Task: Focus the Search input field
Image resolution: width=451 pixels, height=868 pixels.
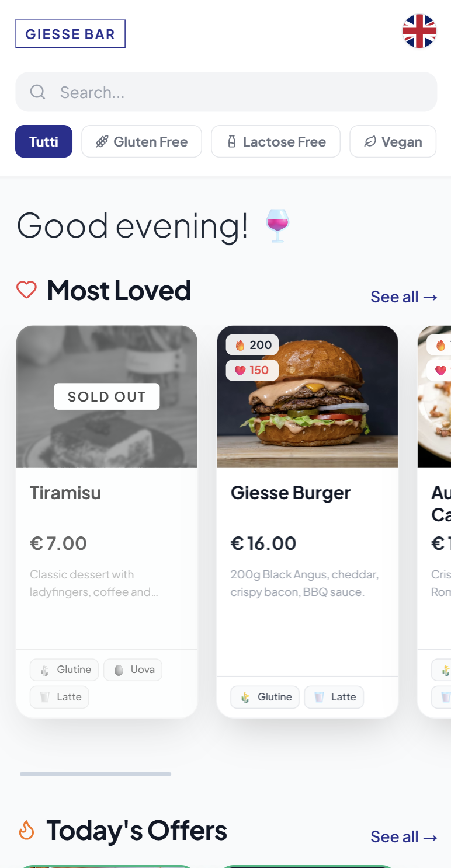Action: pyautogui.click(x=234, y=92)
